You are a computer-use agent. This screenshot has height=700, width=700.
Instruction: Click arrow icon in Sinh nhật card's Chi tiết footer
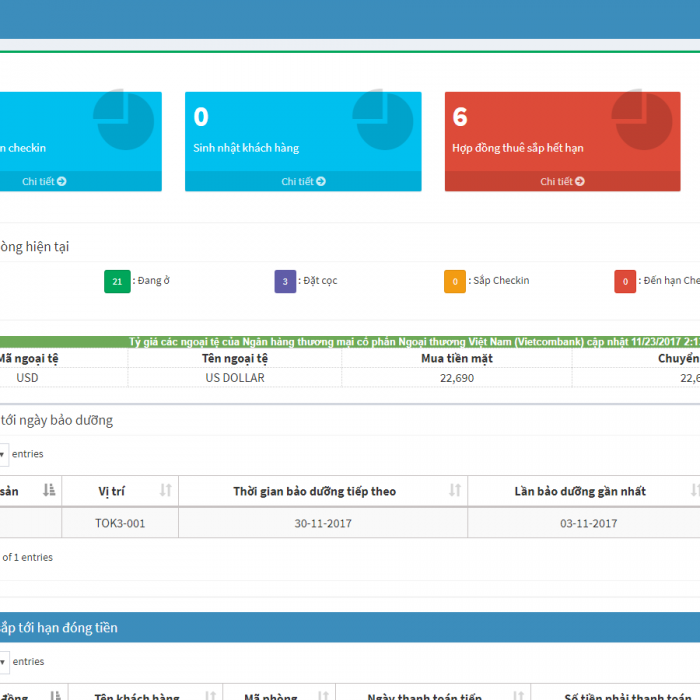pyautogui.click(x=322, y=182)
